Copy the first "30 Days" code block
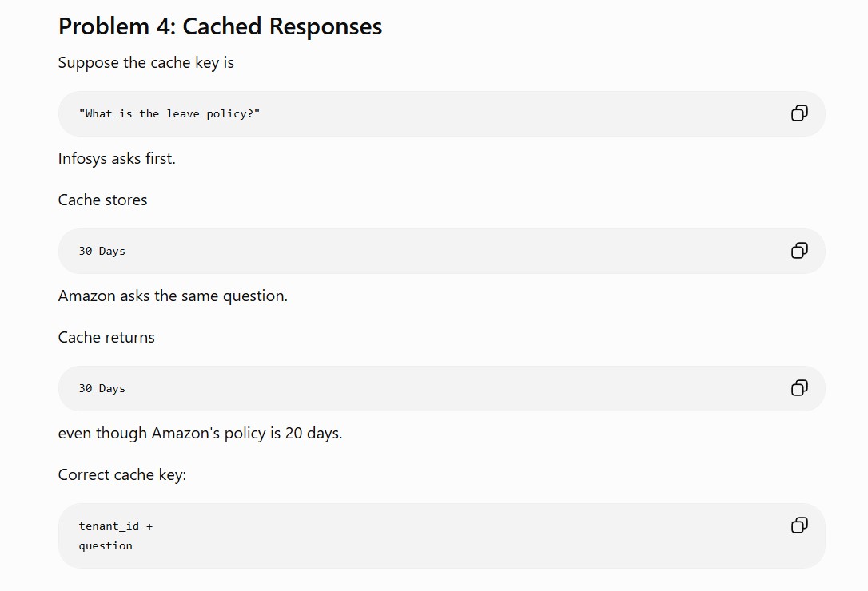Image resolution: width=868 pixels, height=591 pixels. tap(799, 251)
